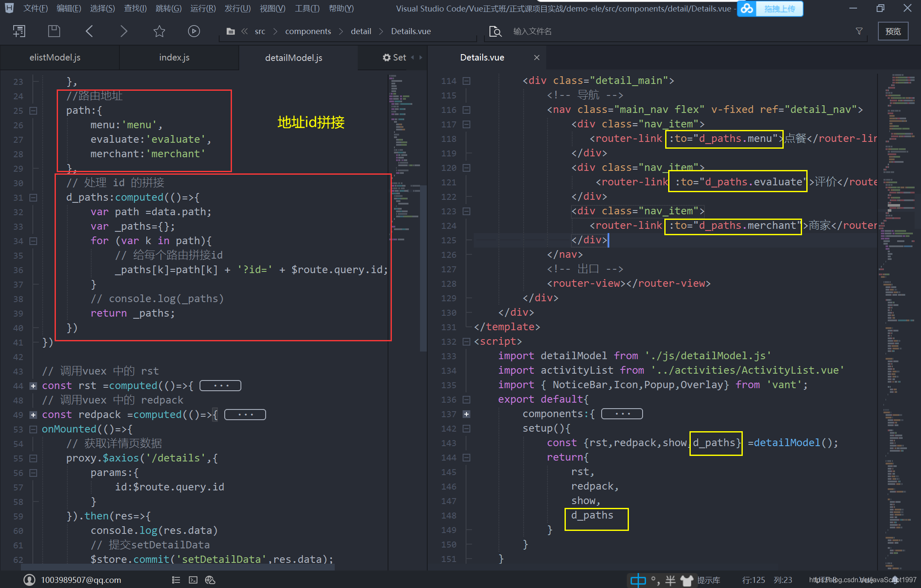Click the 行:125 line indicator
Screen dimensions: 921x588
coord(753,580)
